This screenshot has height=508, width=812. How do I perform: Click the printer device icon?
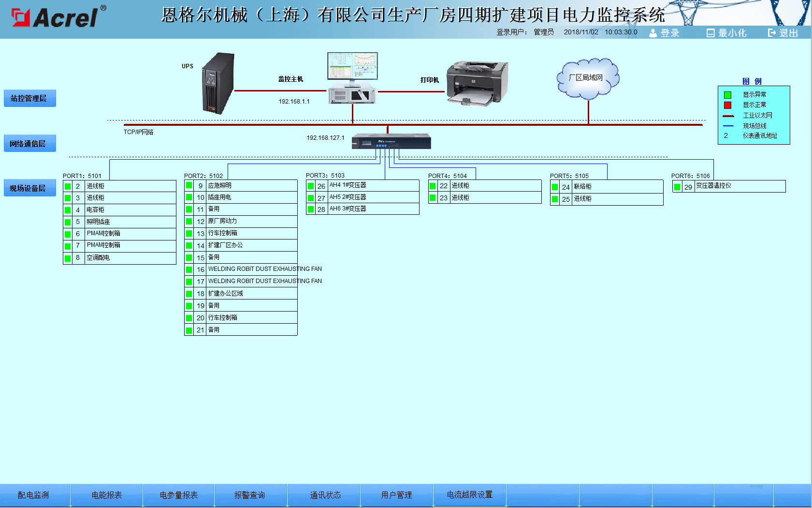[477, 83]
